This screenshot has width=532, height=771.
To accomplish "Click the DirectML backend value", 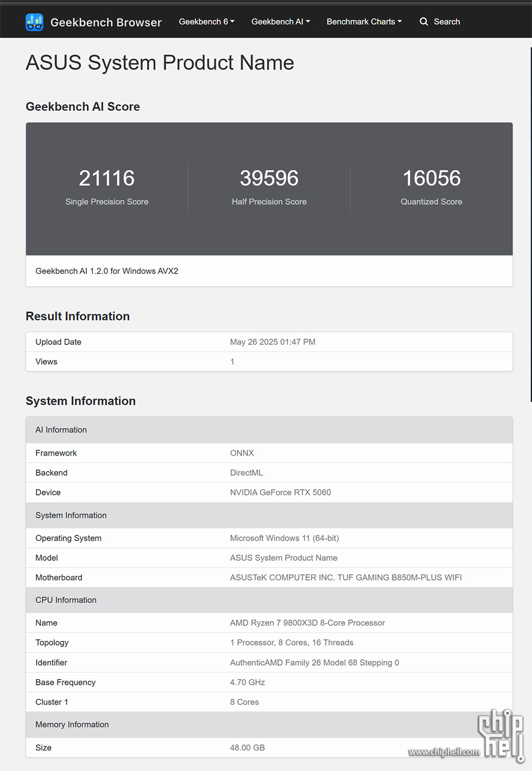I will tap(246, 473).
